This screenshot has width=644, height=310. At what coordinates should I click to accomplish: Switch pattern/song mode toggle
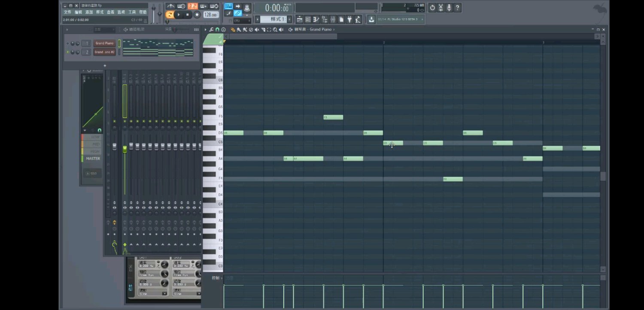click(x=170, y=15)
